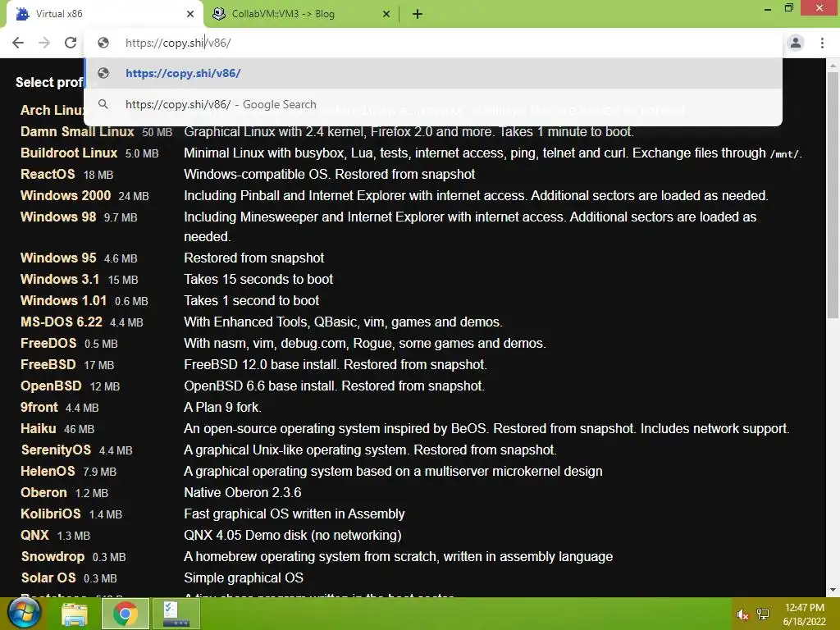Close the CollabVM::VM3 Blog tab
The image size is (840, 630).
[386, 14]
